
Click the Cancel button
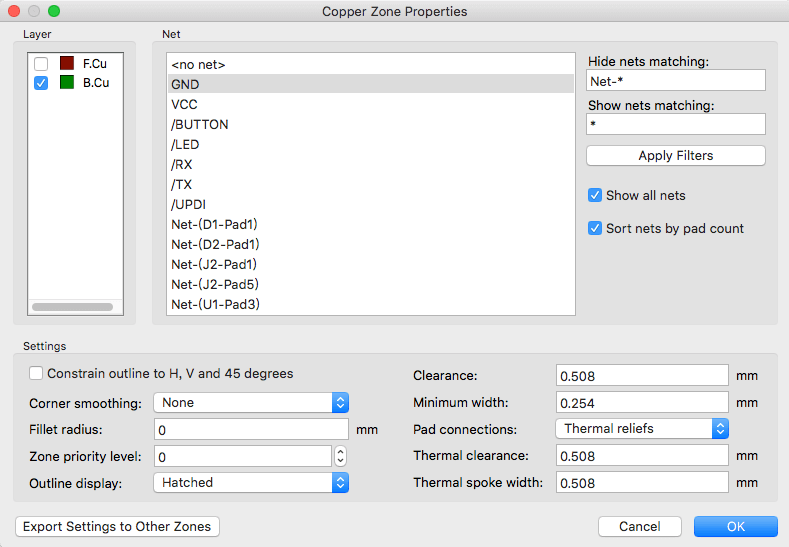point(640,527)
